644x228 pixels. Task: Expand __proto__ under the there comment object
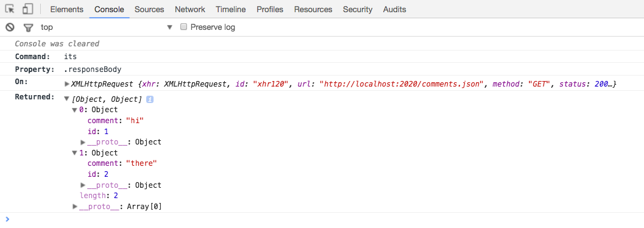click(x=83, y=185)
